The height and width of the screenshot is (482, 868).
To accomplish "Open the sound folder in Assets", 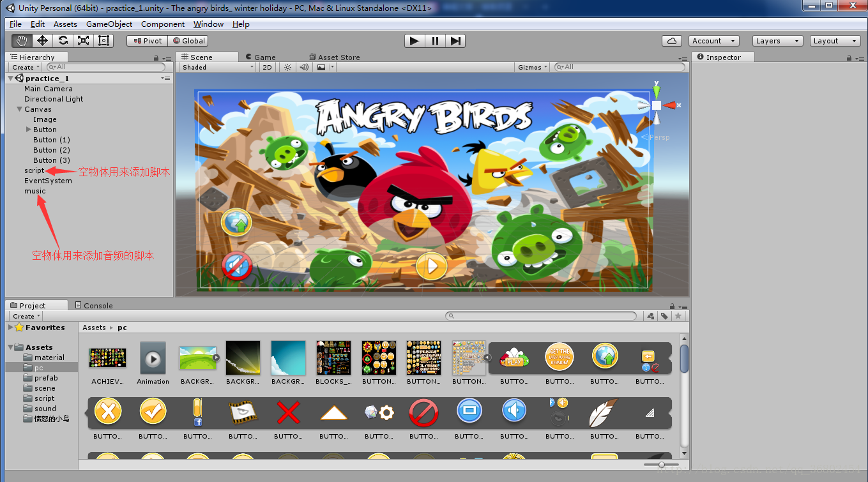I will 45,409.
